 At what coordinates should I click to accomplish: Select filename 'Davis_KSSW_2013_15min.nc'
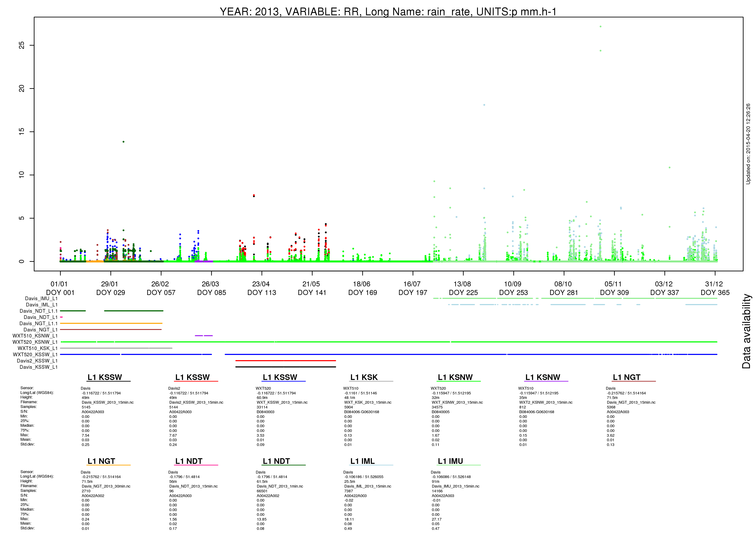coord(108,403)
